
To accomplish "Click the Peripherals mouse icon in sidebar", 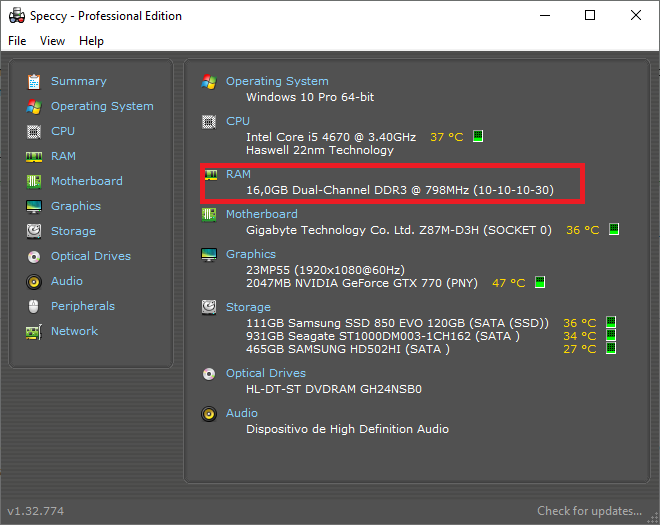I will [34, 306].
